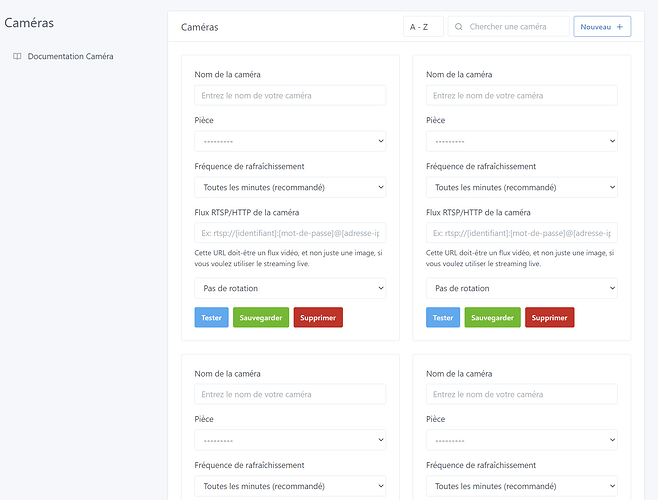
Task: Click the Flux RTSP/HTTP field in second card
Action: (x=521, y=233)
